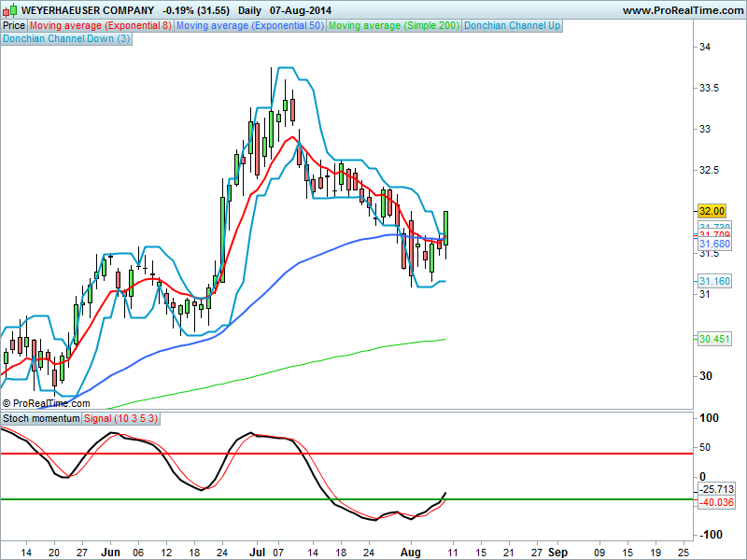Click the -40.036 signal value label
Image resolution: width=747 pixels, height=560 pixels.
pyautogui.click(x=716, y=502)
